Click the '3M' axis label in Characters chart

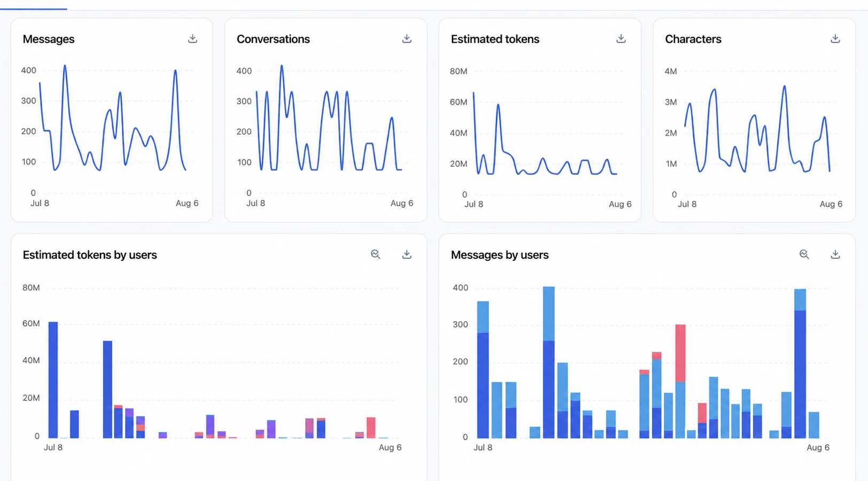(x=671, y=102)
